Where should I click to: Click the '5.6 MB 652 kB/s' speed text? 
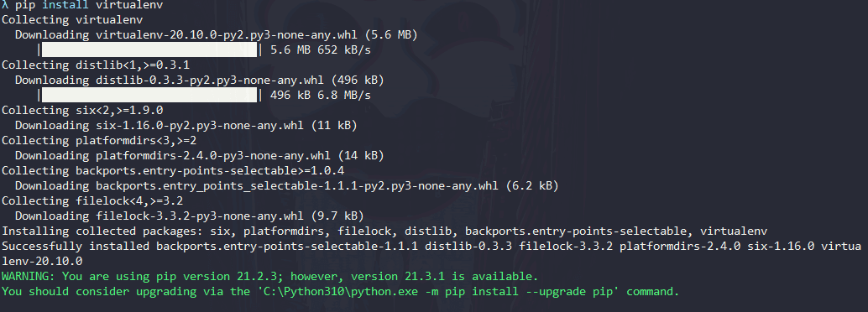[321, 49]
